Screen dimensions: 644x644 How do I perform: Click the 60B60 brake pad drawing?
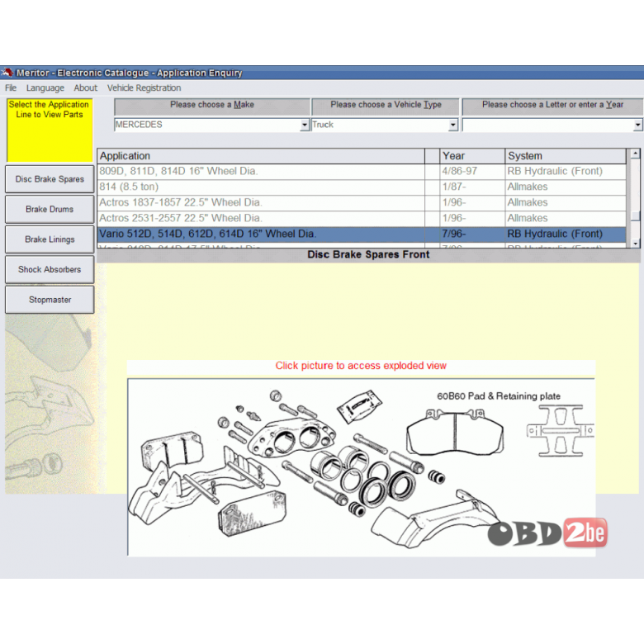click(455, 432)
